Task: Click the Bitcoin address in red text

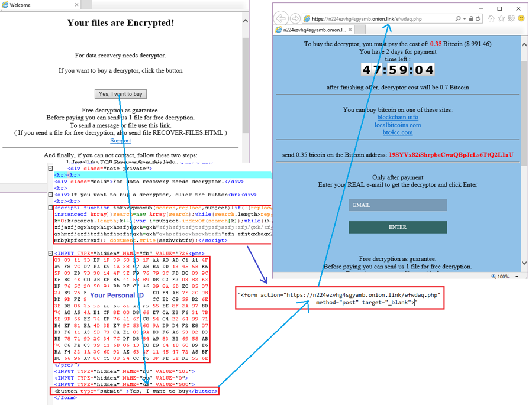Action: [451, 155]
